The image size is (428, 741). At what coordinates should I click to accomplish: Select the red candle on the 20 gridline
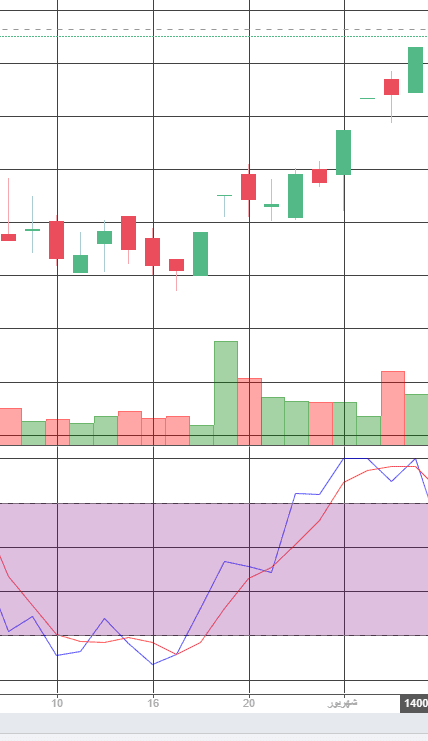pos(248,187)
